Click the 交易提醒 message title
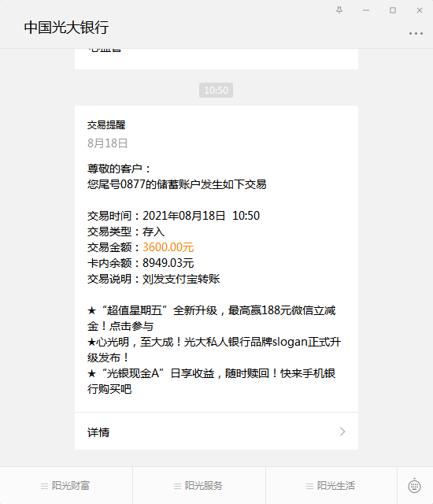The height and width of the screenshot is (504, 433). click(106, 125)
